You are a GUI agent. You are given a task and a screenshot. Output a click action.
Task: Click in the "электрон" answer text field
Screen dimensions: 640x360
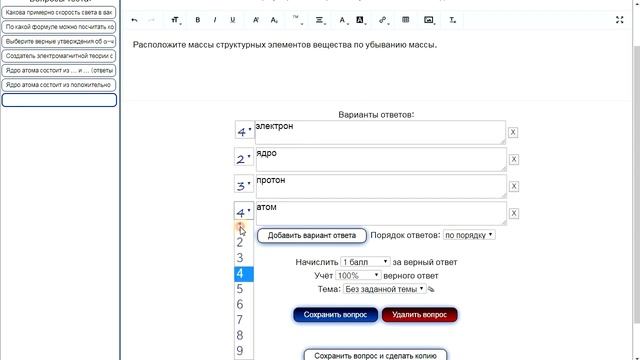[x=380, y=132]
